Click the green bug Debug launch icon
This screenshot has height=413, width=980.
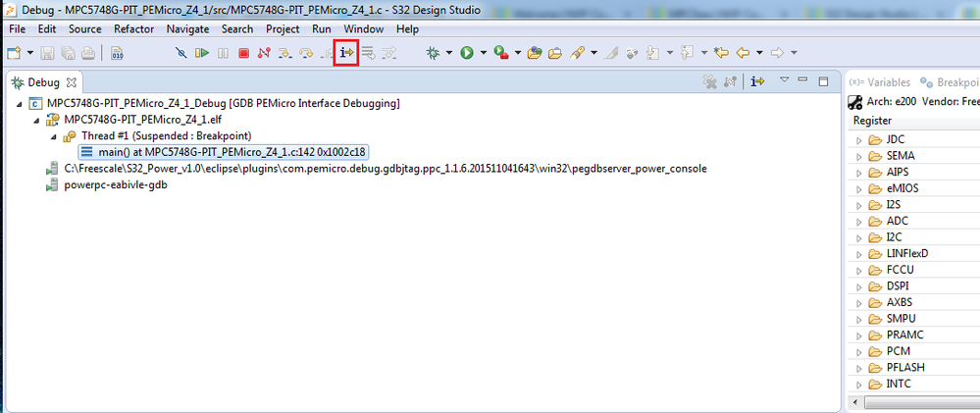coord(434,53)
